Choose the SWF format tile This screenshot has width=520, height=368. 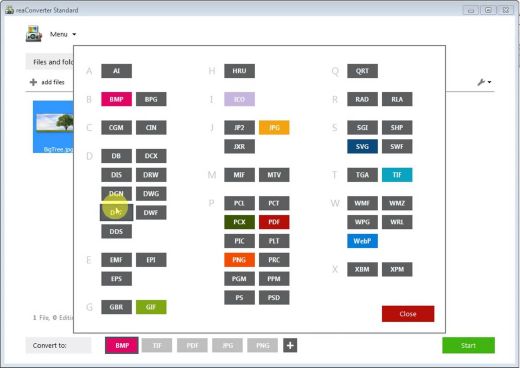(397, 146)
